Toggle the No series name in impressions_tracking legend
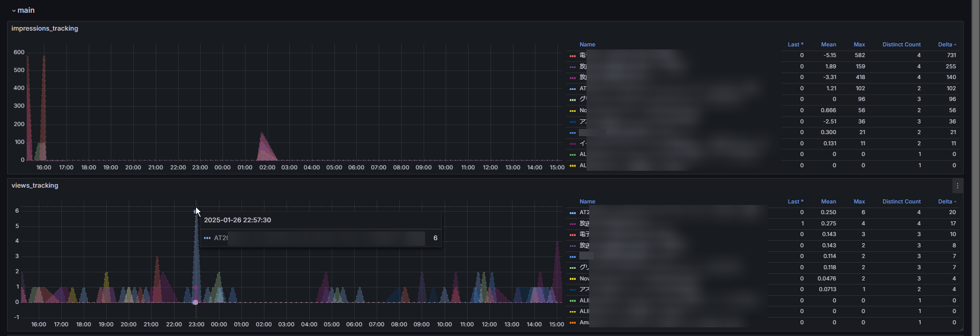The height and width of the screenshot is (336, 980). pos(583,111)
